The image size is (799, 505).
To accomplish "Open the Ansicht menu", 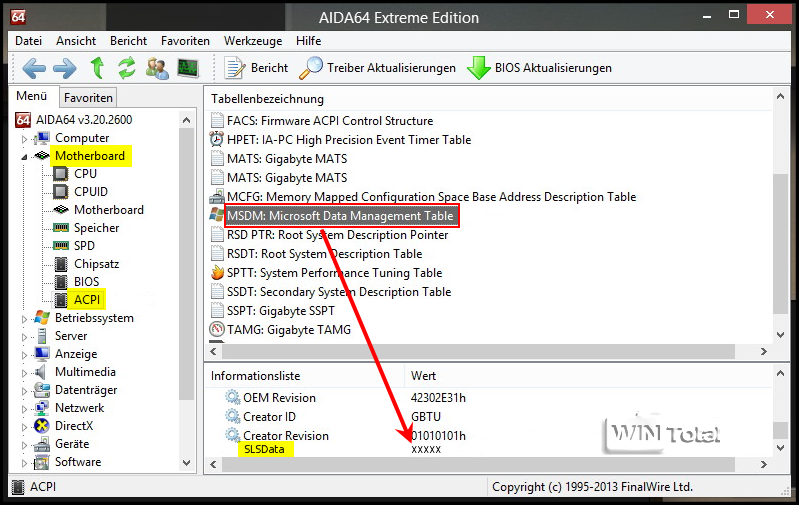I will pyautogui.click(x=76, y=41).
